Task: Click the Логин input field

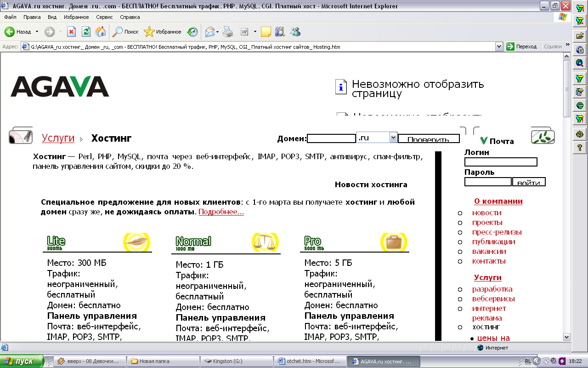Action: (x=501, y=162)
